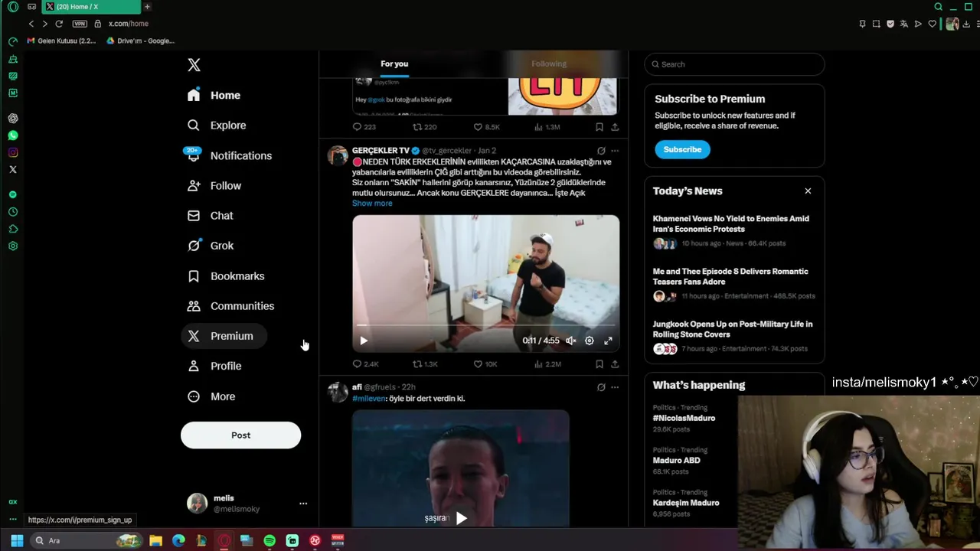Switch to the Following tab
This screenshot has width=980, height=551.
point(549,64)
